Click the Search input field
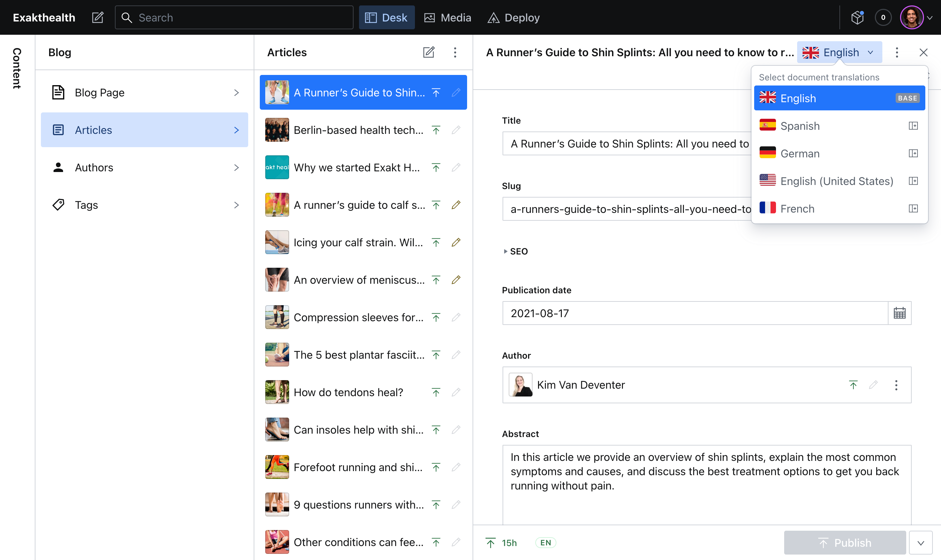The width and height of the screenshot is (941, 560). (234, 17)
